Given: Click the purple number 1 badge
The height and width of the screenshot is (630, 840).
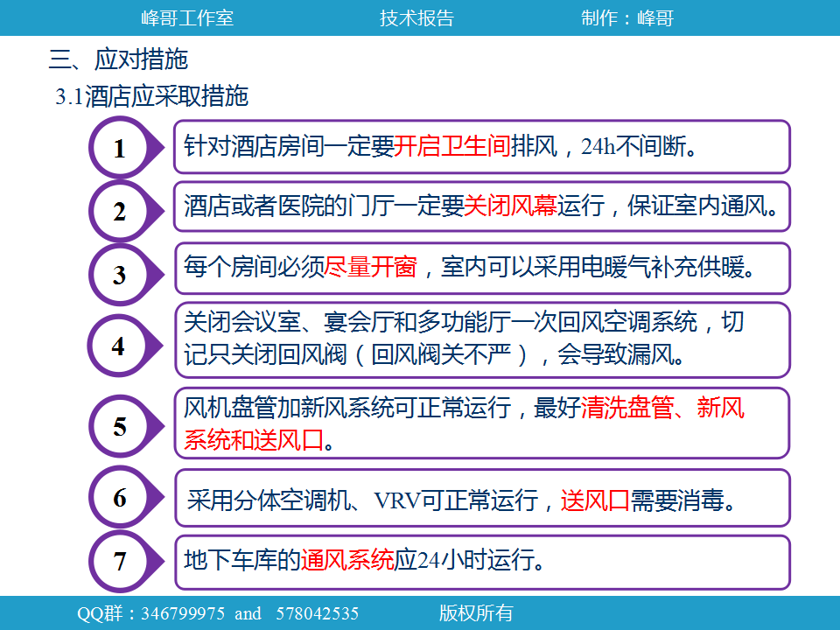Looking at the screenshot, I should pyautogui.click(x=125, y=148).
